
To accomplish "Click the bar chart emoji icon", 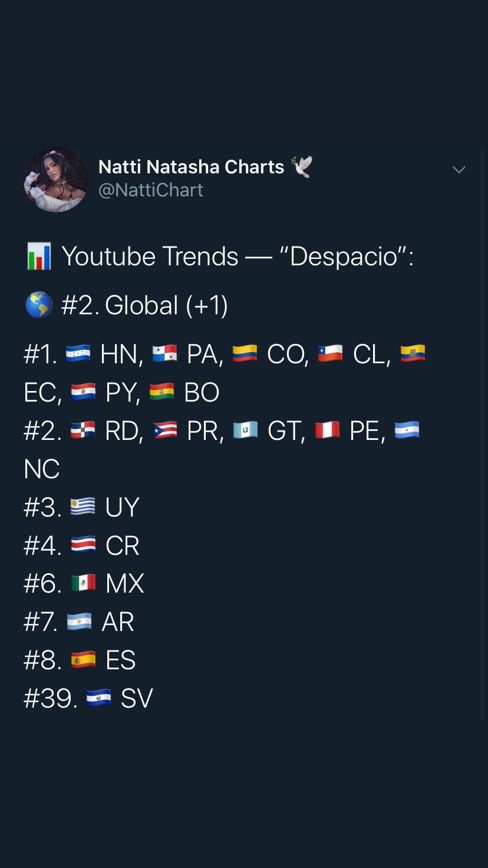I will coord(39,257).
